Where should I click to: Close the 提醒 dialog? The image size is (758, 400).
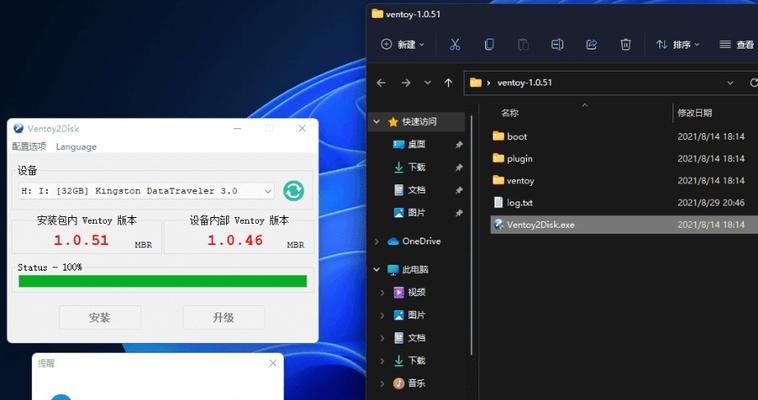pos(273,363)
